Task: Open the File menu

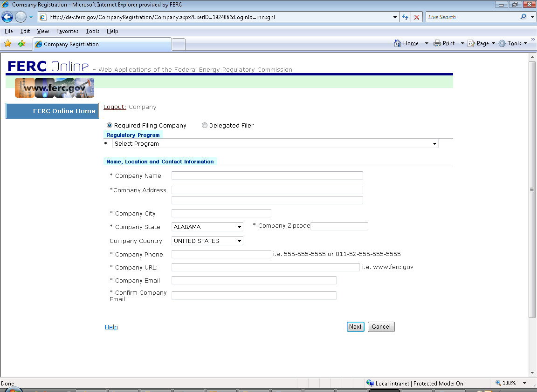Action: click(x=8, y=31)
